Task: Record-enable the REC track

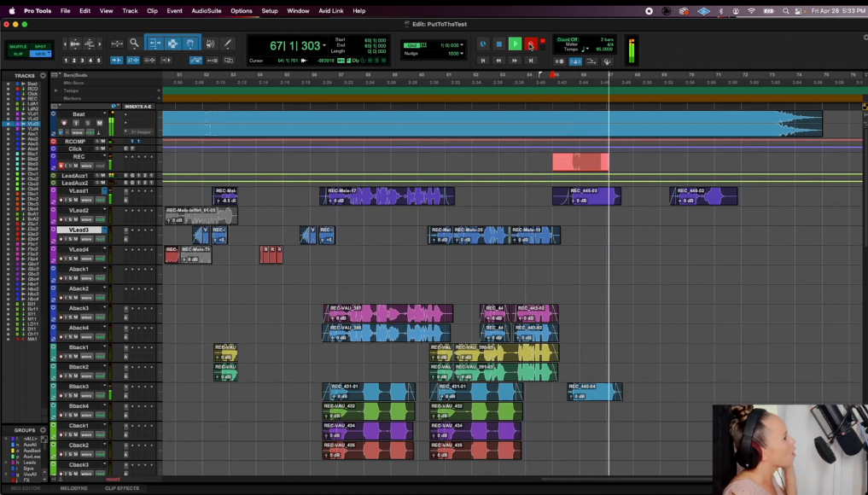Action: pos(61,166)
